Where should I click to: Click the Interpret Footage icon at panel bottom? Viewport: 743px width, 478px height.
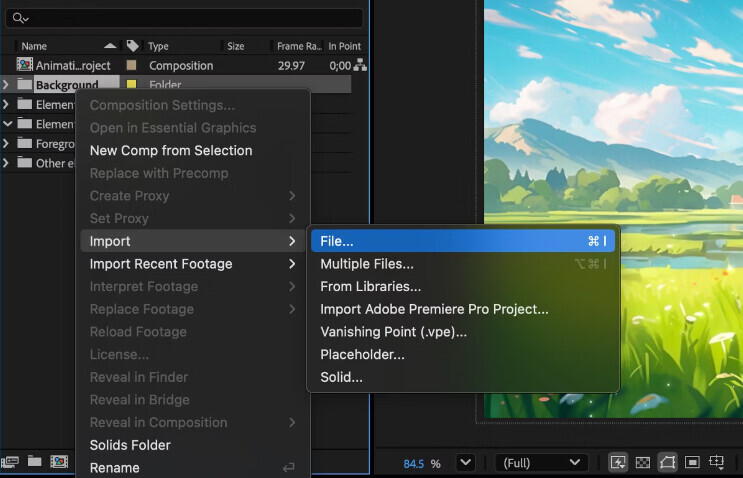(10, 461)
